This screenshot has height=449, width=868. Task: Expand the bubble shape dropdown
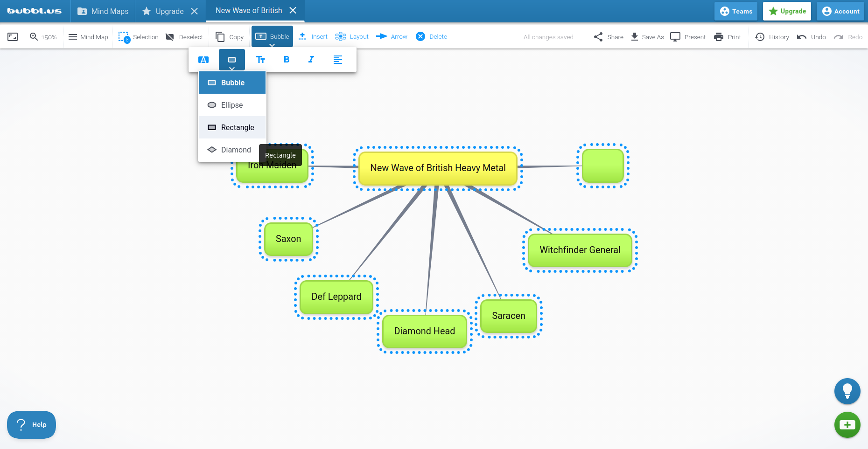point(232,60)
